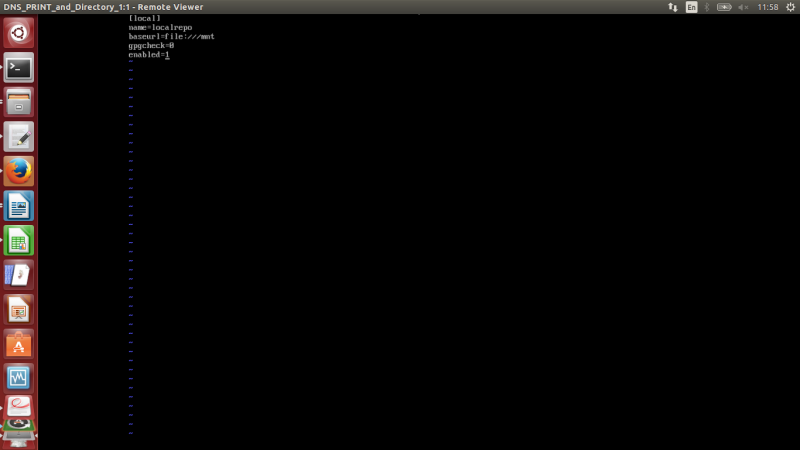
Task: Open the network connections indicator
Action: tap(672, 7)
